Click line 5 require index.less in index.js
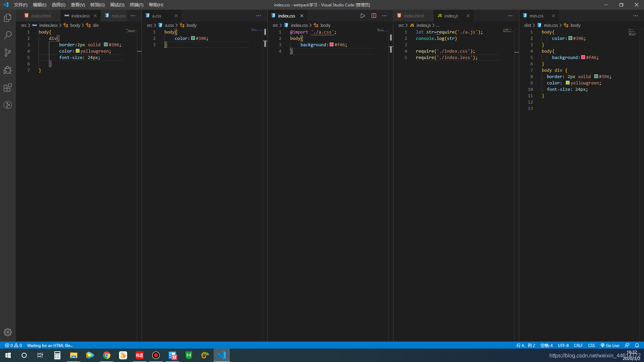644x362 pixels. pos(446,57)
